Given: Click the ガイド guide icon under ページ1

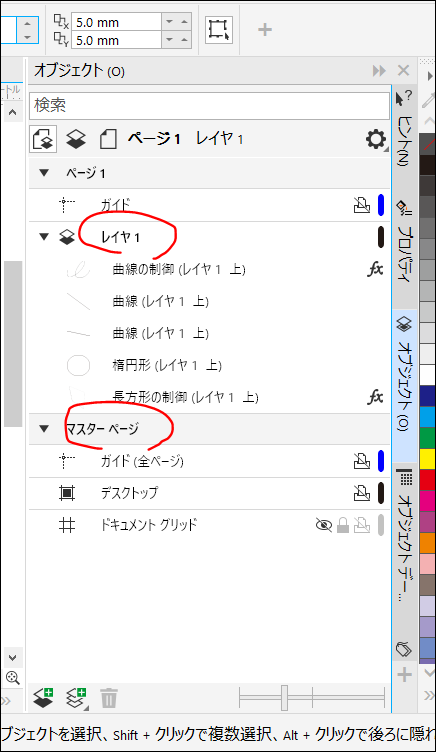Looking at the screenshot, I should click(x=67, y=205).
